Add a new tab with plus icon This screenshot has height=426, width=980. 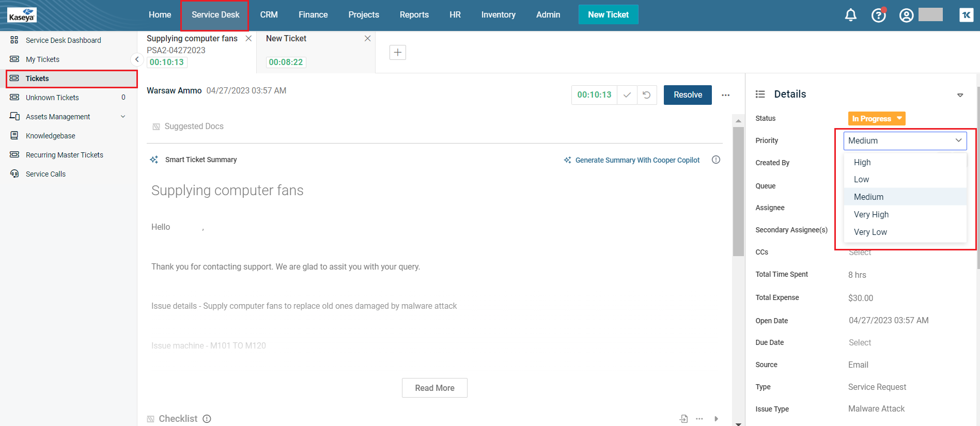click(x=397, y=52)
